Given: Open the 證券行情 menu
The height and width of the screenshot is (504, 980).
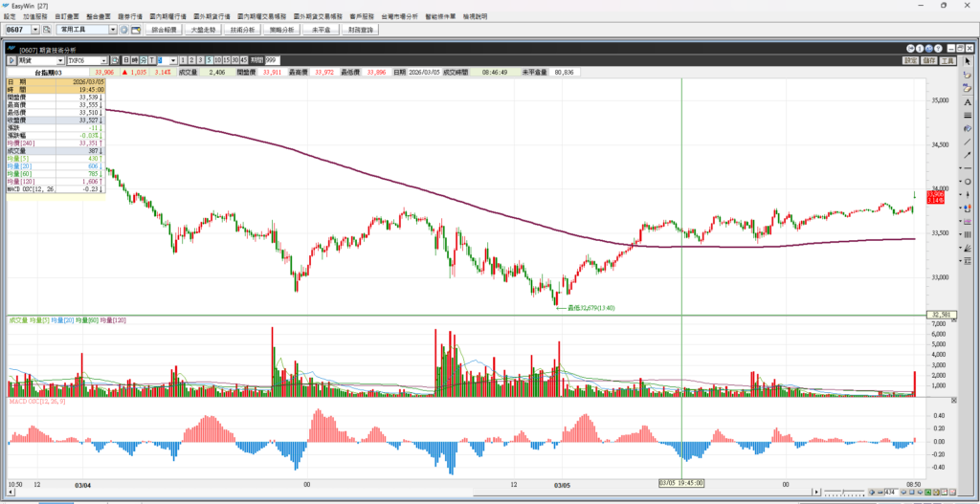Looking at the screenshot, I should (131, 16).
